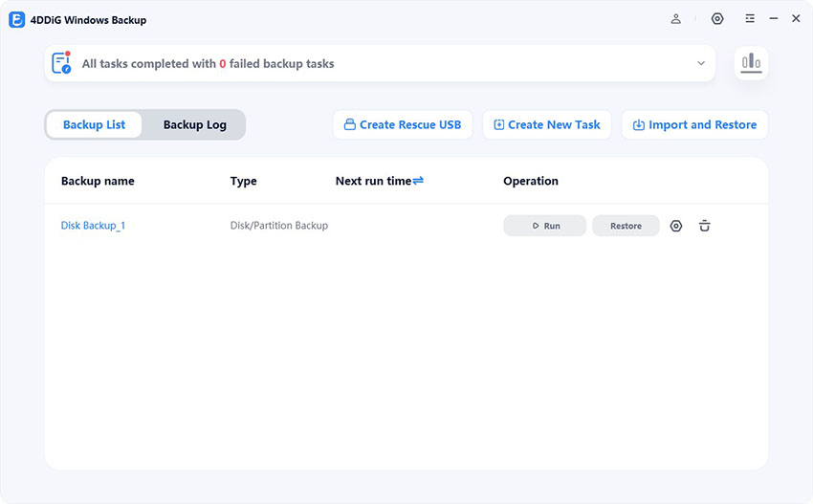Close the 4DDiG Windows Backup window
The width and height of the screenshot is (813, 504).
[796, 19]
